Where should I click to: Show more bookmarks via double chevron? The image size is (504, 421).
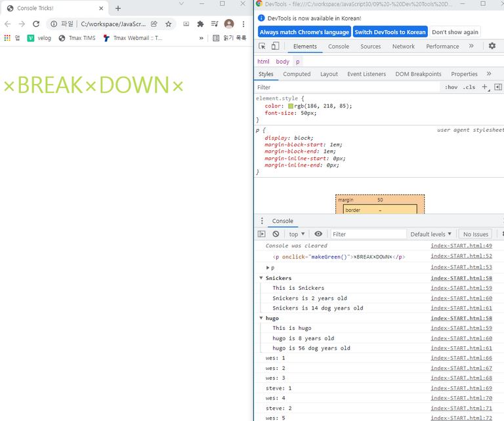(201, 38)
